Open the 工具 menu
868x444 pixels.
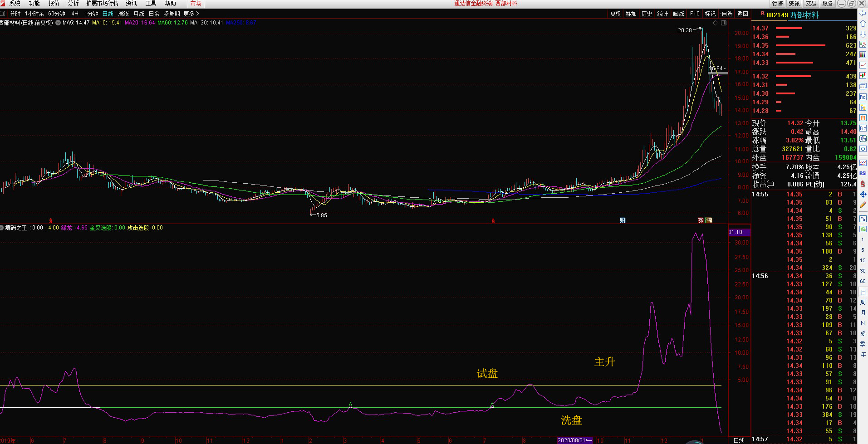point(151,3)
